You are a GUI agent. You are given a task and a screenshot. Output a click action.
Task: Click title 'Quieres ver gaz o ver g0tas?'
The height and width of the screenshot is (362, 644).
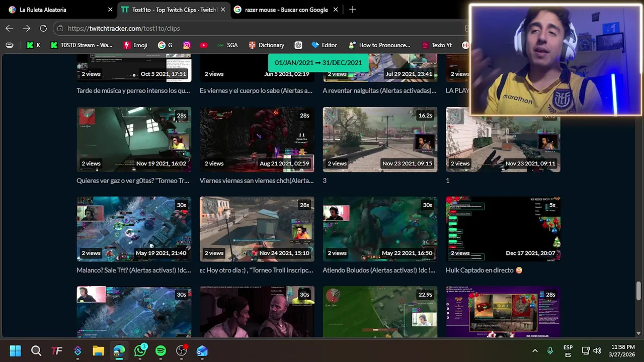pos(133,180)
